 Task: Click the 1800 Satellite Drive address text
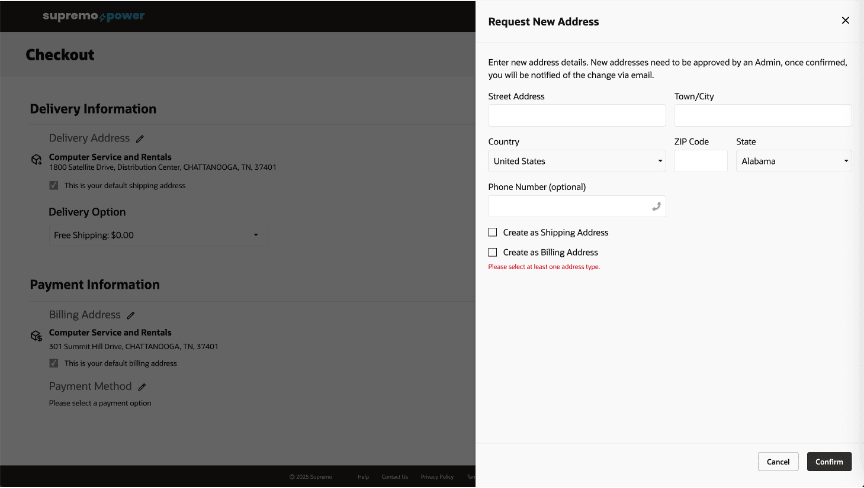tap(163, 167)
